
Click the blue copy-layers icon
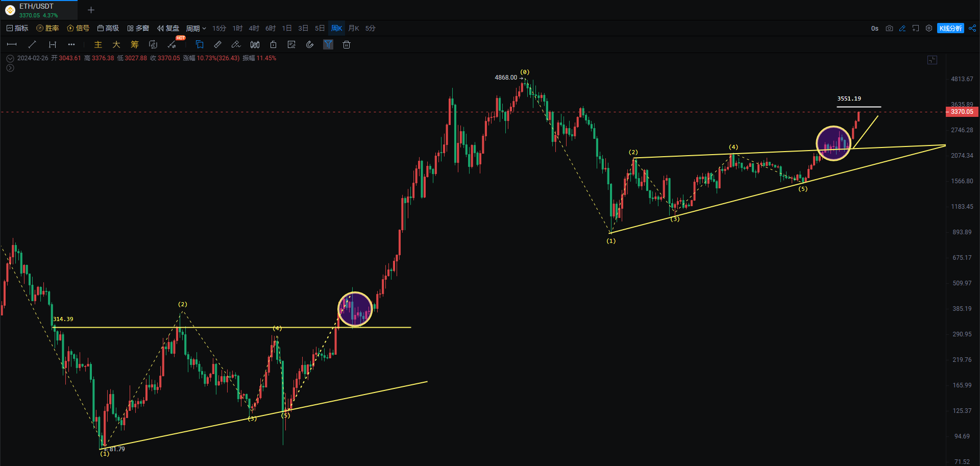point(200,44)
